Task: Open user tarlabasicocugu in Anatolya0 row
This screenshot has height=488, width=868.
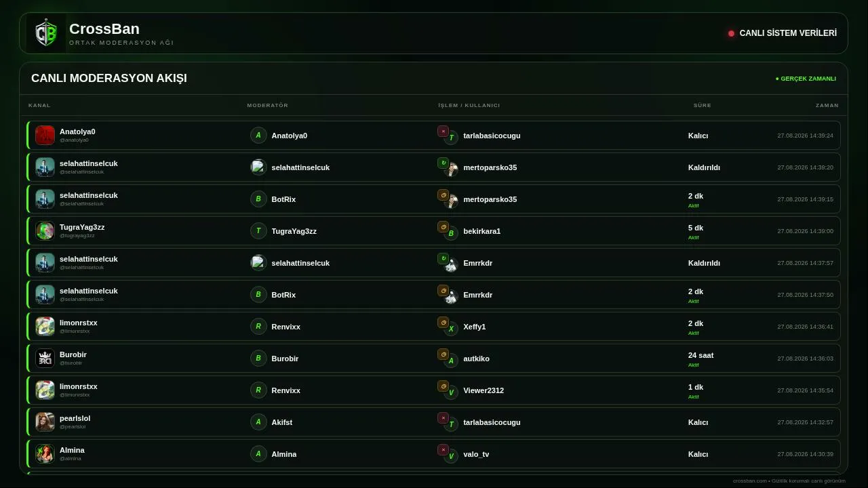Action: pos(492,136)
